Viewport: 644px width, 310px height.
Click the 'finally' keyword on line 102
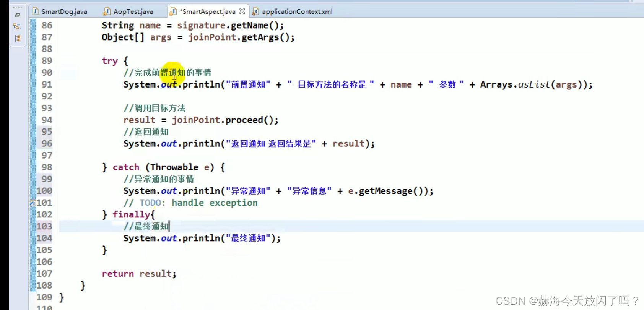(131, 214)
